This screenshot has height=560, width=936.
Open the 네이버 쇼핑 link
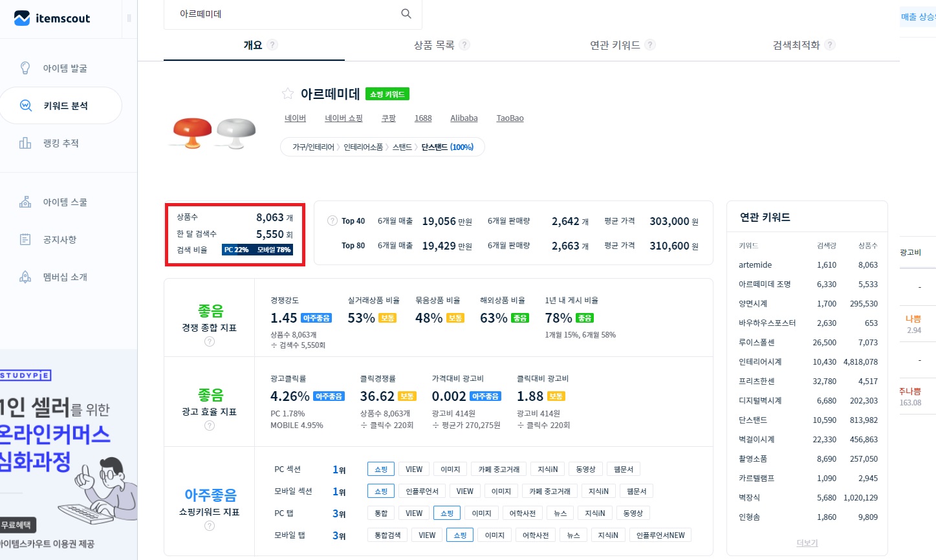click(343, 118)
